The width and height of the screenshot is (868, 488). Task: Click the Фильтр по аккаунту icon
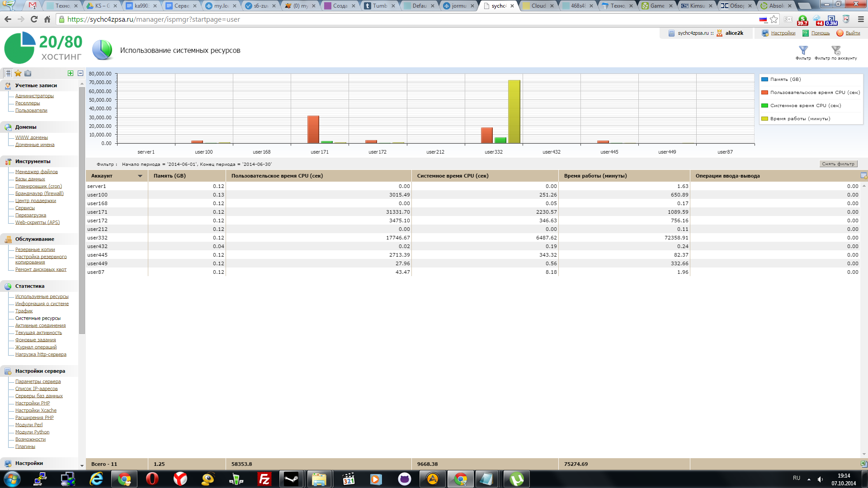[835, 50]
